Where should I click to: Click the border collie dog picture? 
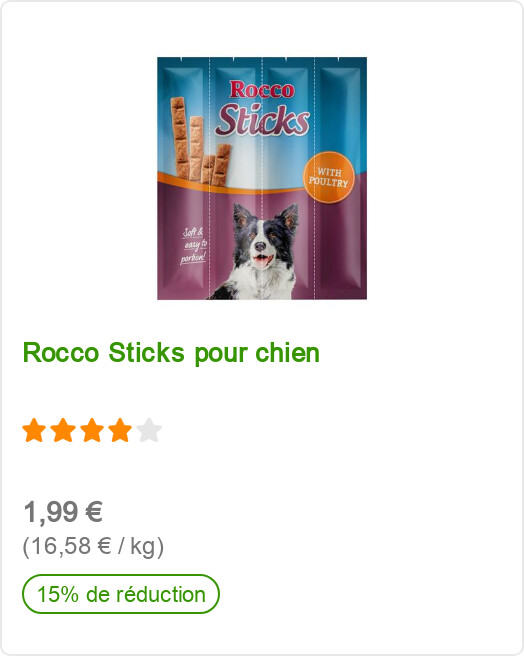pos(255,251)
